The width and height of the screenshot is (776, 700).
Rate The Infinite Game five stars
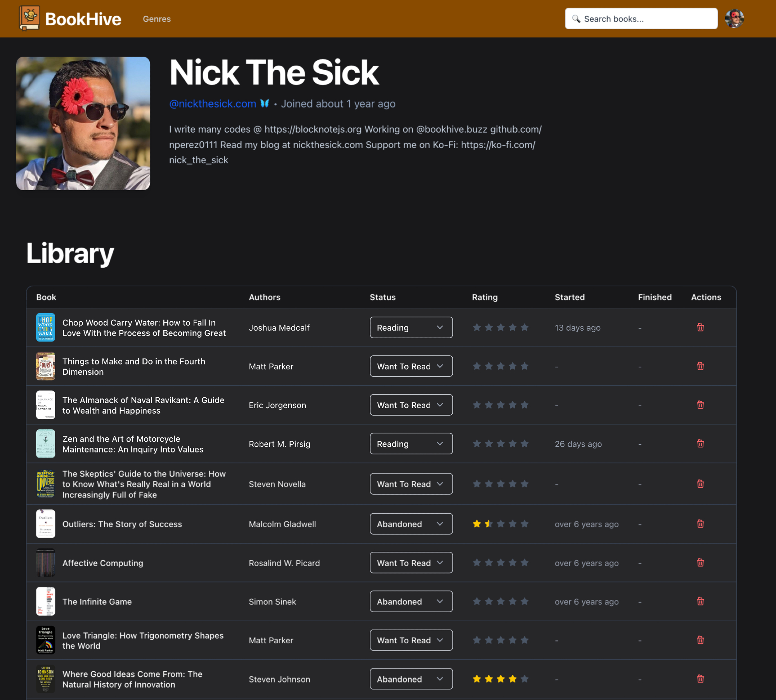(525, 601)
